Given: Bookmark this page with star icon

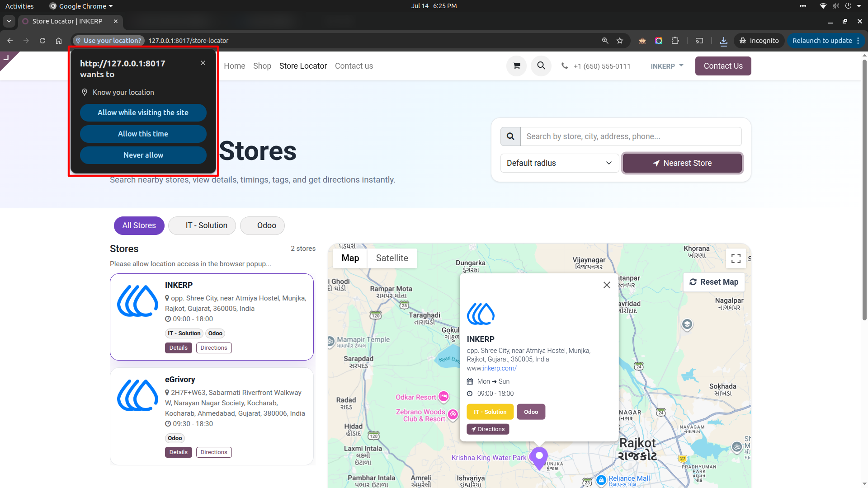Looking at the screenshot, I should (x=620, y=41).
